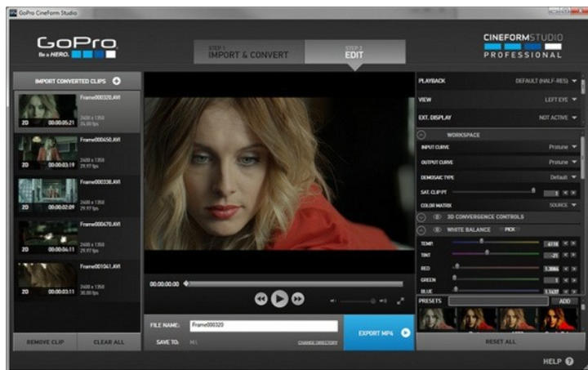Open the Playback quality dropdown
Screen dimensions: 588x370
click(x=574, y=81)
